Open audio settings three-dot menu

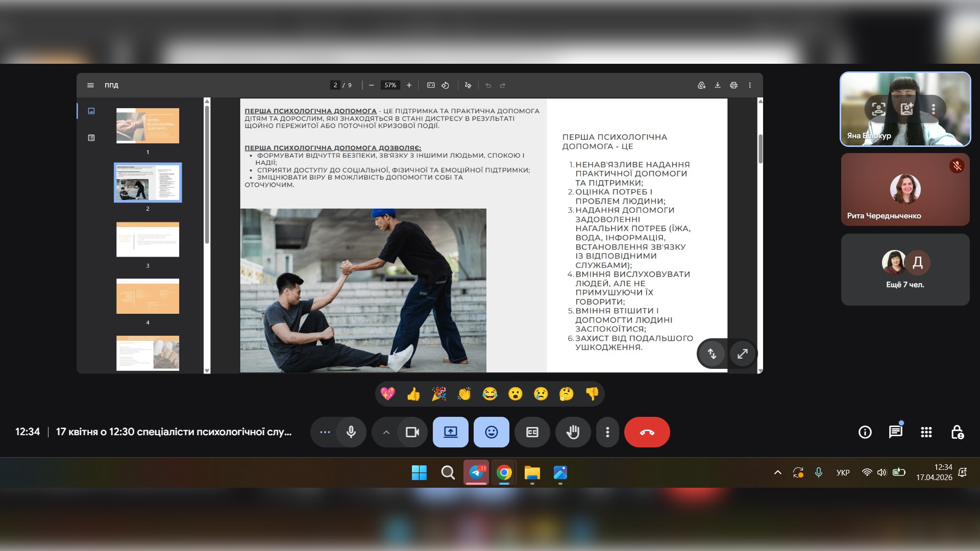point(325,432)
